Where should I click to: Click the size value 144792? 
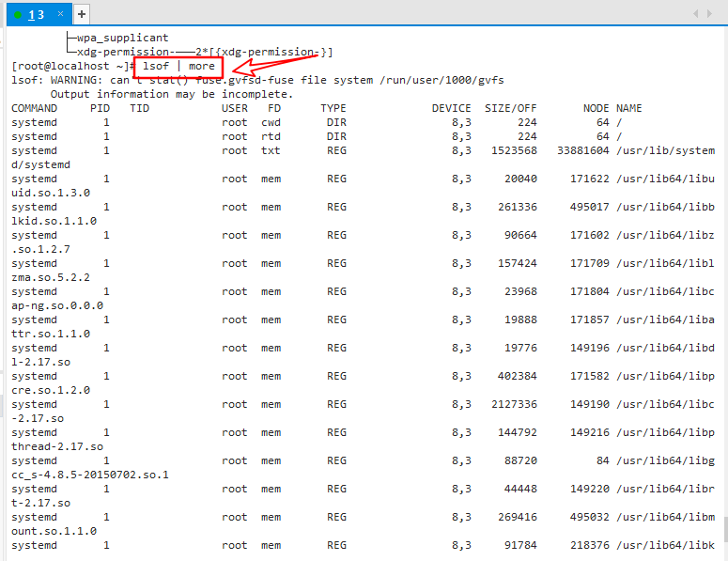click(518, 432)
